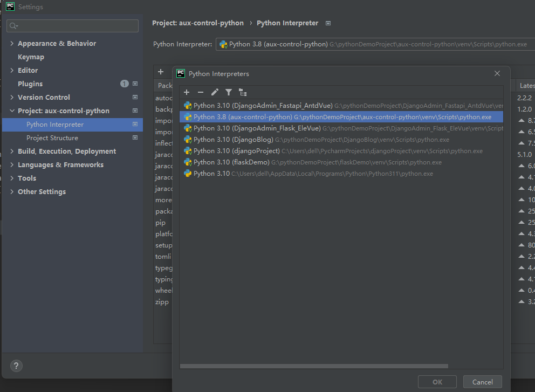Viewport: 535px width, 392px height.
Task: Click search magnifier icon in Settings search
Action: pyautogui.click(x=13, y=25)
